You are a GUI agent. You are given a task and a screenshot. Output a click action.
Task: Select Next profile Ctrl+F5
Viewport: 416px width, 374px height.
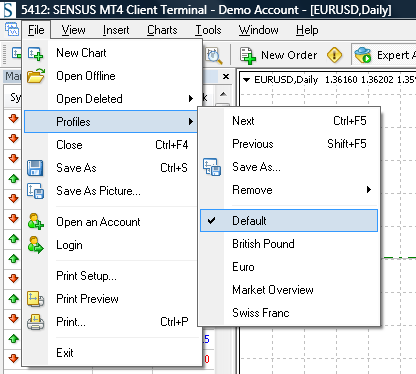pos(289,121)
